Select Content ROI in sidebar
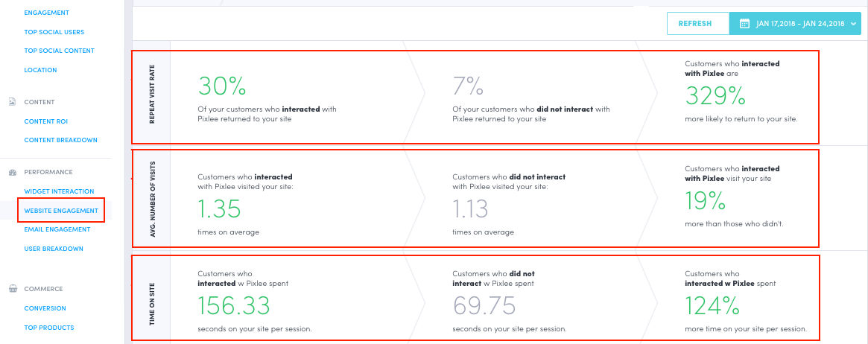Viewport: 868px width, 344px height. 45,121
